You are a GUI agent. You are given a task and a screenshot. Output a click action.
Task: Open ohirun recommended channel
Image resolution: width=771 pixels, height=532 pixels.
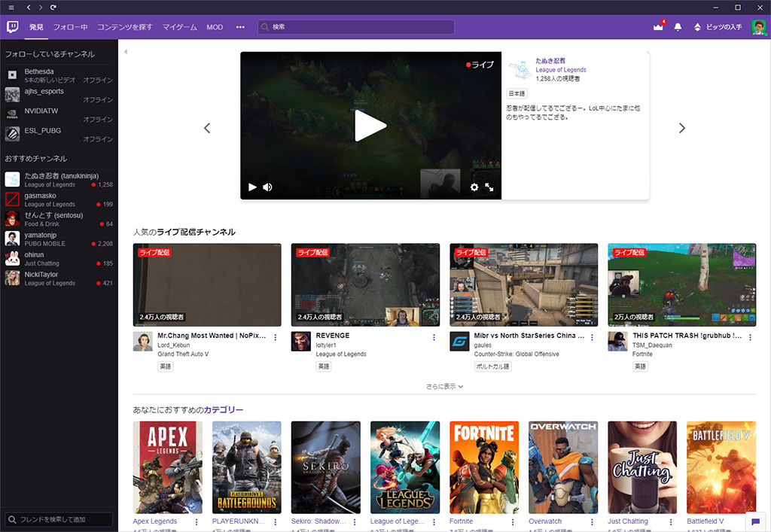(59, 258)
